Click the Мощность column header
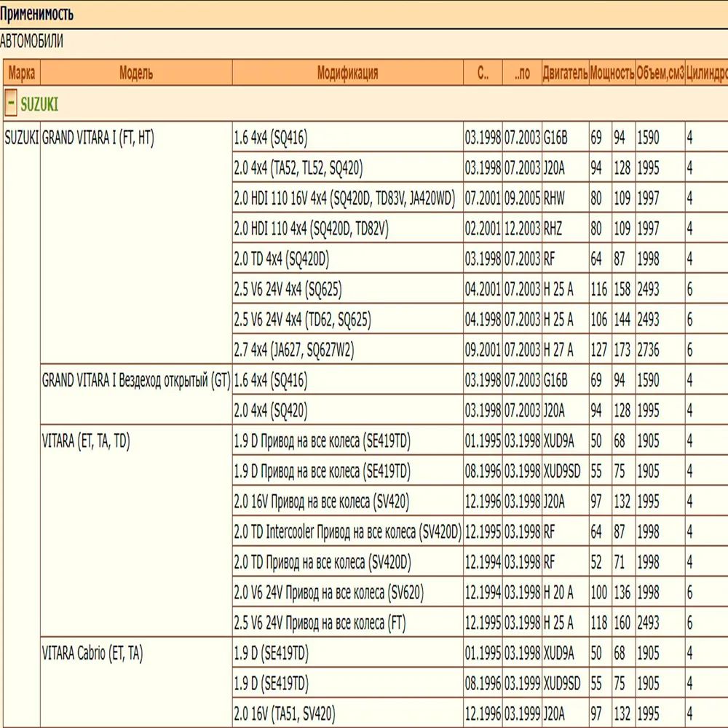Image resolution: width=728 pixels, height=728 pixels. [612, 73]
